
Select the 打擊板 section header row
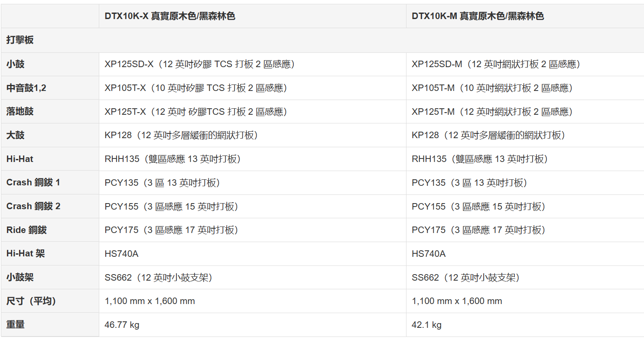(x=20, y=40)
